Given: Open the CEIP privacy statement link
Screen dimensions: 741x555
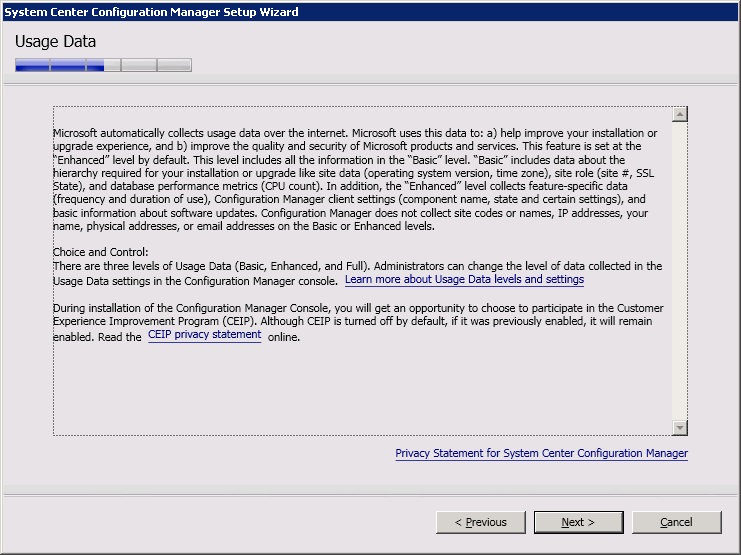Looking at the screenshot, I should tap(204, 336).
